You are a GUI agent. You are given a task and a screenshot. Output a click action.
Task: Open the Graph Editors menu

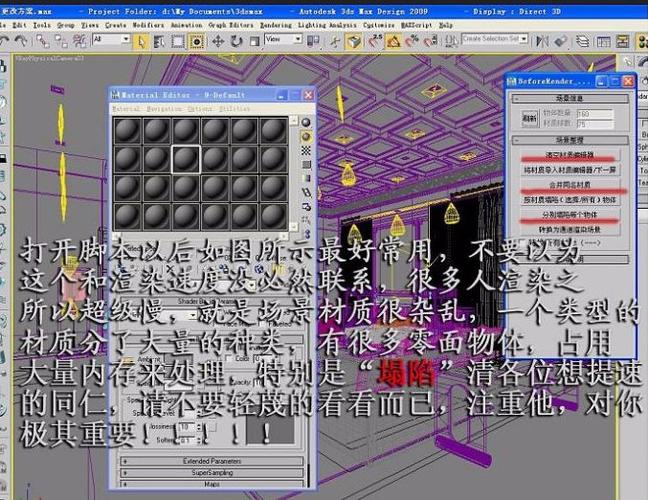tap(231, 25)
